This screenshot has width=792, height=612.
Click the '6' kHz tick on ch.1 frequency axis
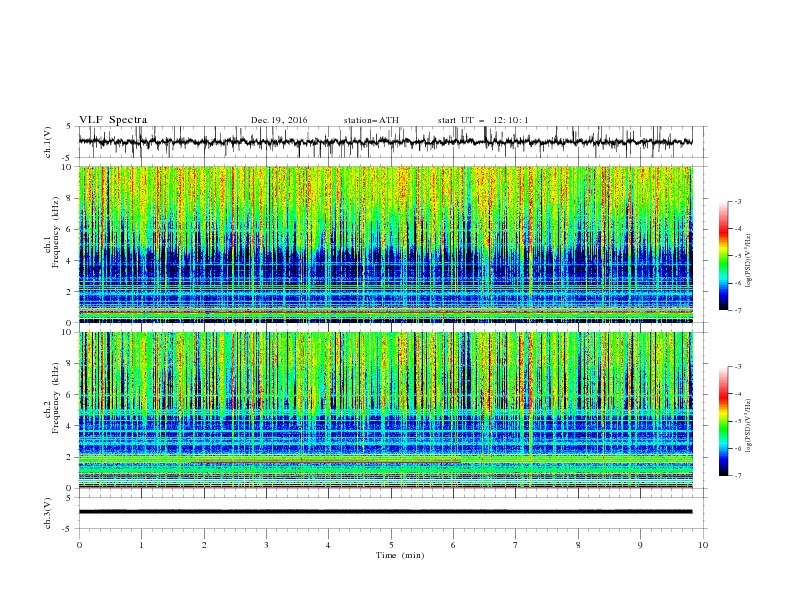point(70,230)
